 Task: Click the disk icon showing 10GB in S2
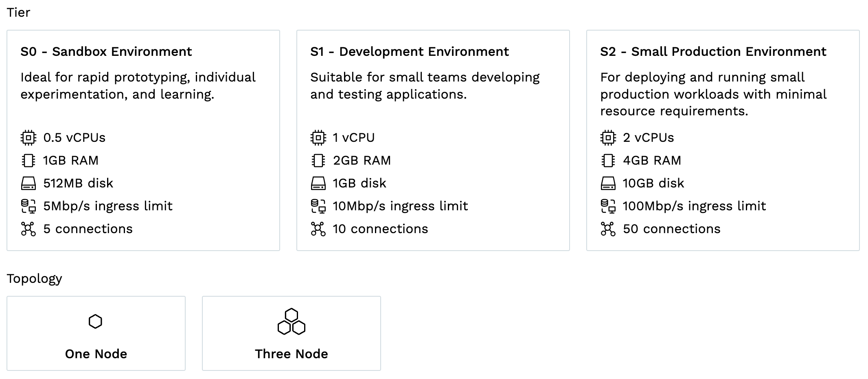coord(607,183)
